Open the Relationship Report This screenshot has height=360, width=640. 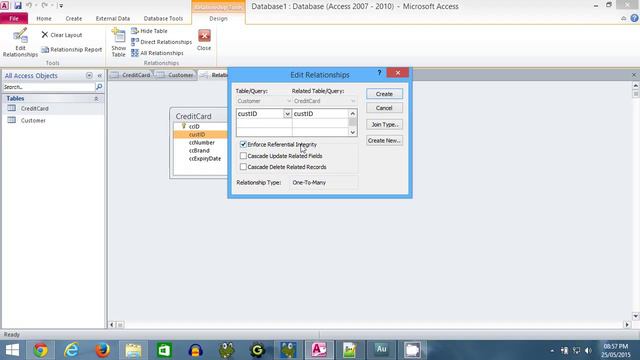coord(71,49)
